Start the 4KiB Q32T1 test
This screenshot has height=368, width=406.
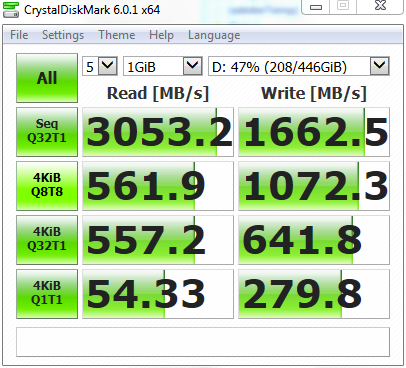pyautogui.click(x=47, y=240)
